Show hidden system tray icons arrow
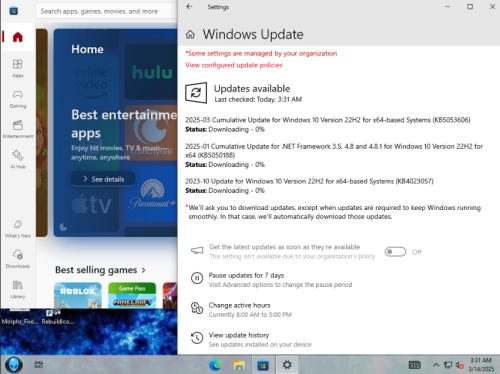This screenshot has width=500, height=374. click(x=436, y=365)
